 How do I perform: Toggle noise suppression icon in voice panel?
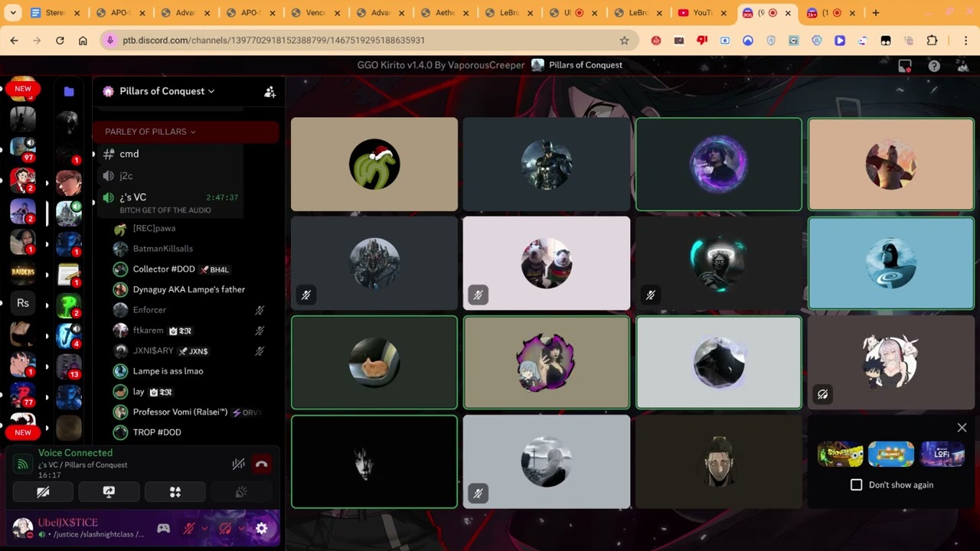pyautogui.click(x=239, y=464)
